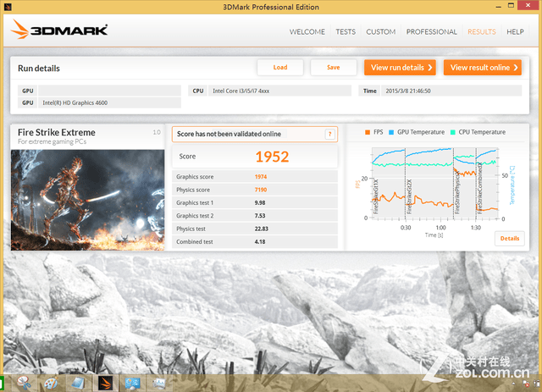Click View result online button
The width and height of the screenshot is (542, 392).
coord(483,68)
